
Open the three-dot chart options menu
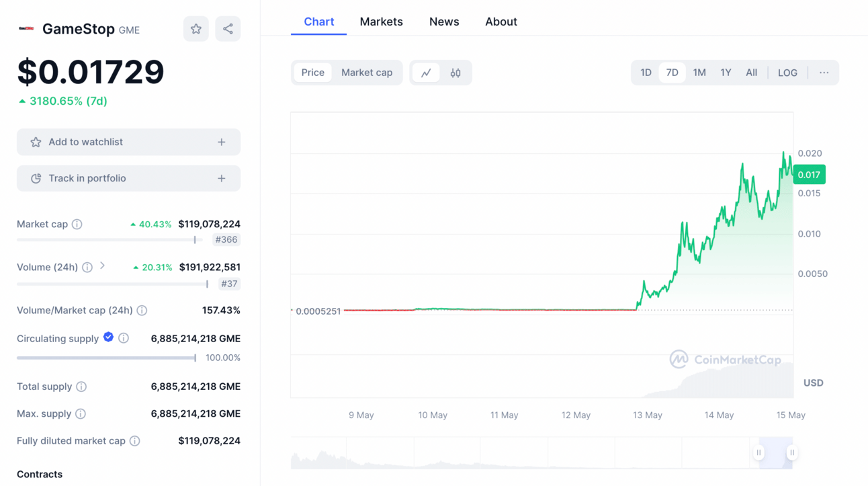pos(824,73)
